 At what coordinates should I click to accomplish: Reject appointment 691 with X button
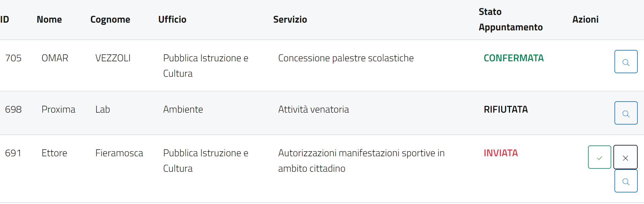(625, 157)
